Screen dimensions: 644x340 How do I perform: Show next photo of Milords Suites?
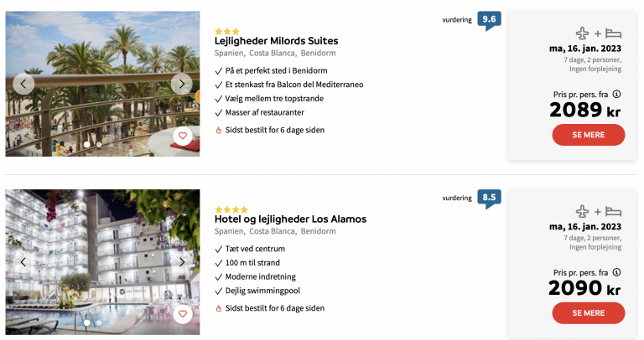[x=181, y=84]
